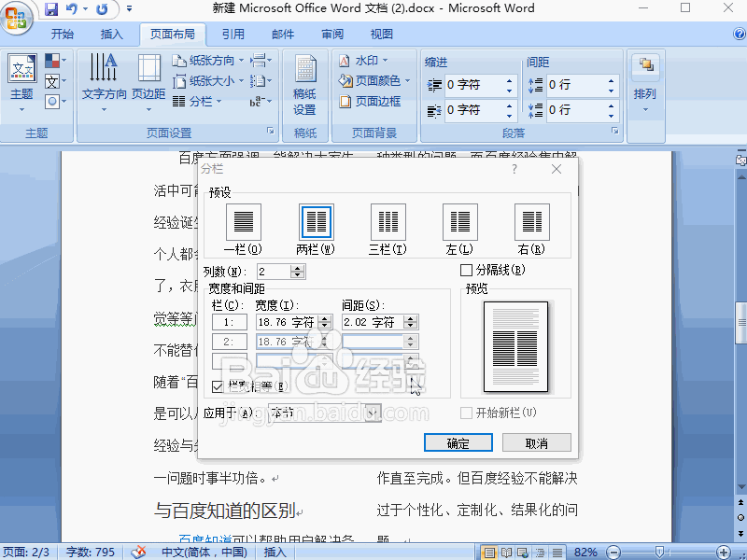This screenshot has height=560, width=747.
Task: Switch to full screen reading view
Action: 506,553
